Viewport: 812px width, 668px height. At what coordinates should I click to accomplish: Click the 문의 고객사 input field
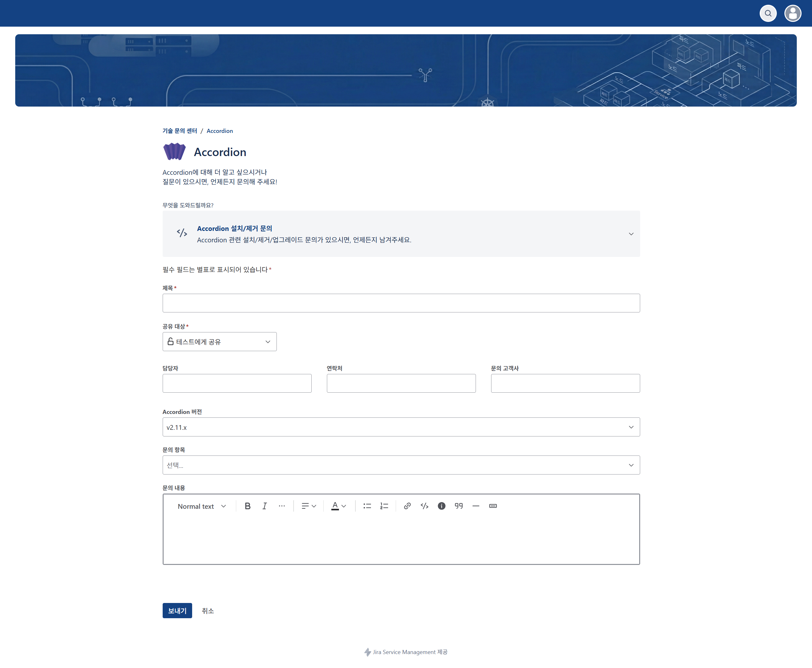point(565,383)
